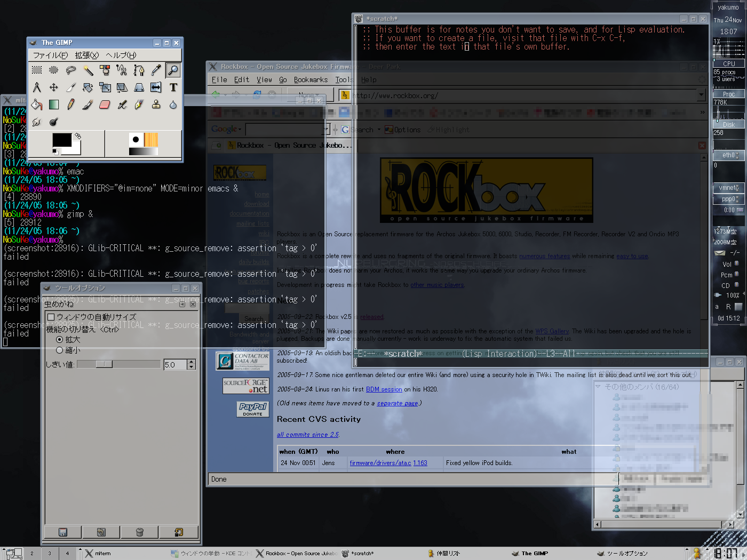Open the 'separate page' link

click(x=398, y=403)
